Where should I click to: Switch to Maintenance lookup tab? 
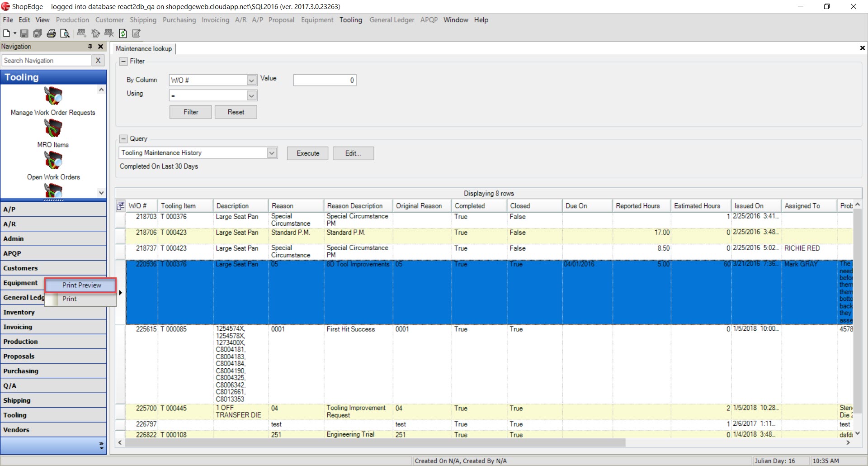click(144, 48)
